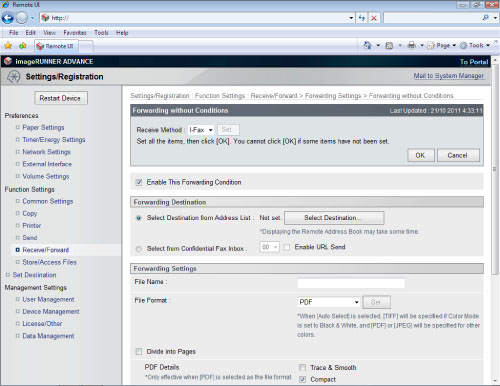Screen dimensions: 500x386
Task: Open Favorites star icon in toolbar
Action: 8,46
